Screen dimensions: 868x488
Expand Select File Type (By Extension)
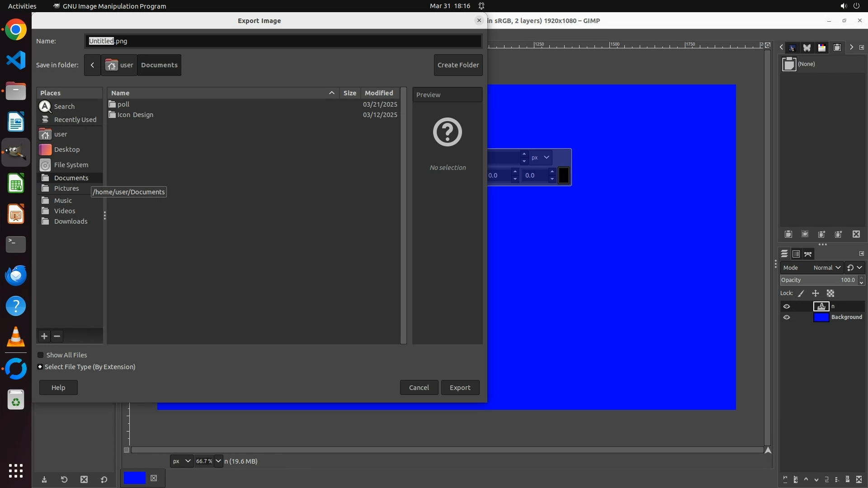click(40, 367)
